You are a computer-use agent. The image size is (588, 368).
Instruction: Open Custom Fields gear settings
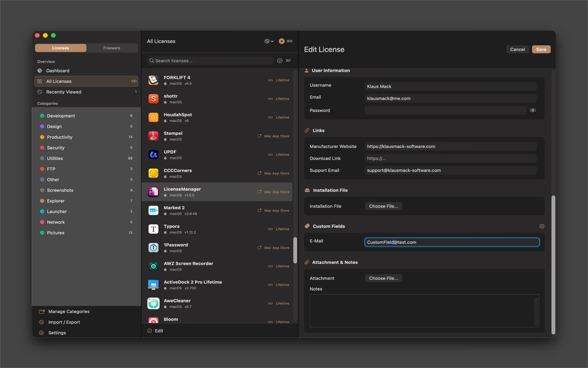[x=542, y=226]
